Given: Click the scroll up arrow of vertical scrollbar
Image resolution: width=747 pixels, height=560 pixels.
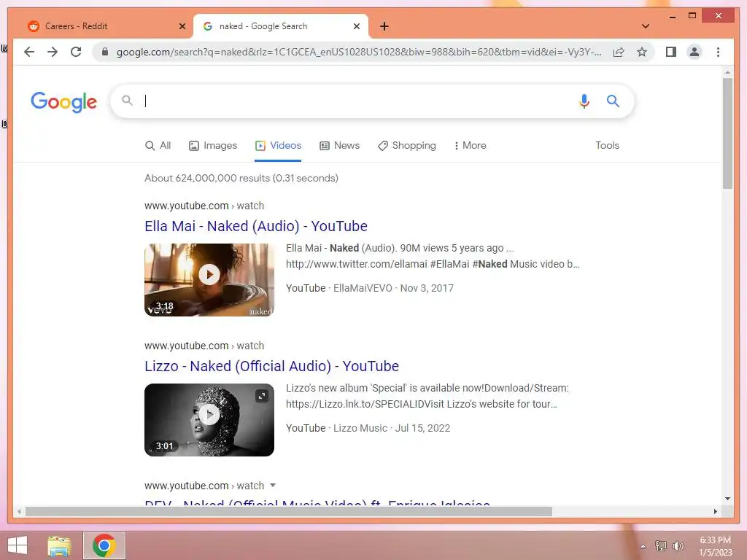Looking at the screenshot, I should pyautogui.click(x=727, y=73).
